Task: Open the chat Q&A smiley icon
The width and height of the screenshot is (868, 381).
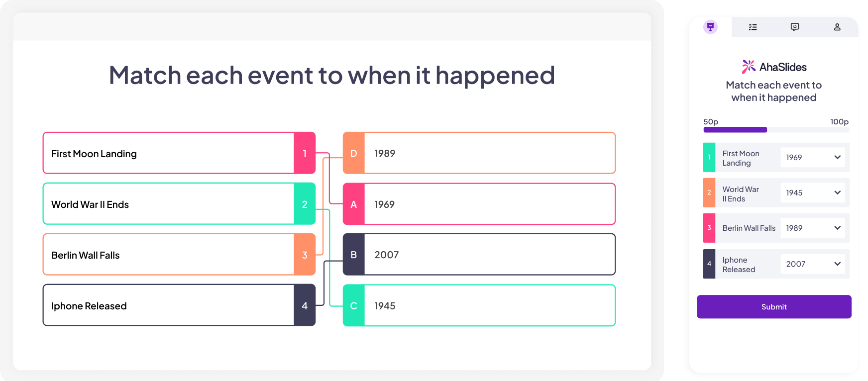Action: coord(795,27)
